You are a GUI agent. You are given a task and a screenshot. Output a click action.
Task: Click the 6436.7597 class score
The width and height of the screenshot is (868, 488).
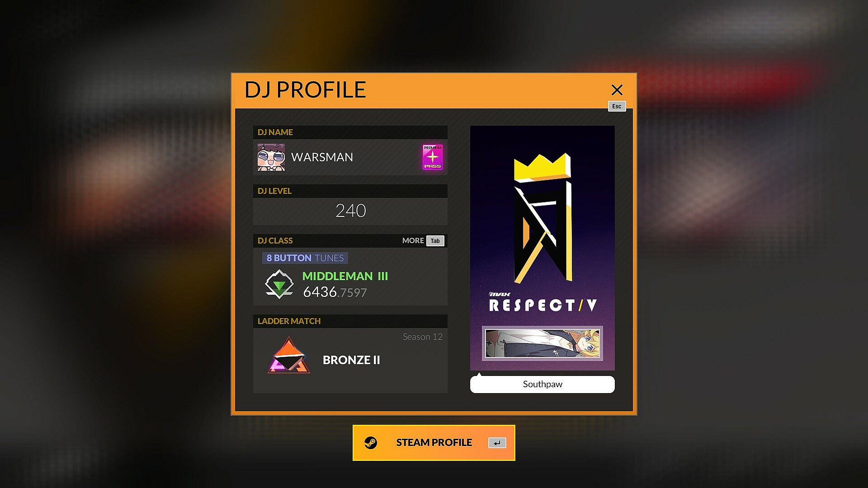(x=335, y=292)
